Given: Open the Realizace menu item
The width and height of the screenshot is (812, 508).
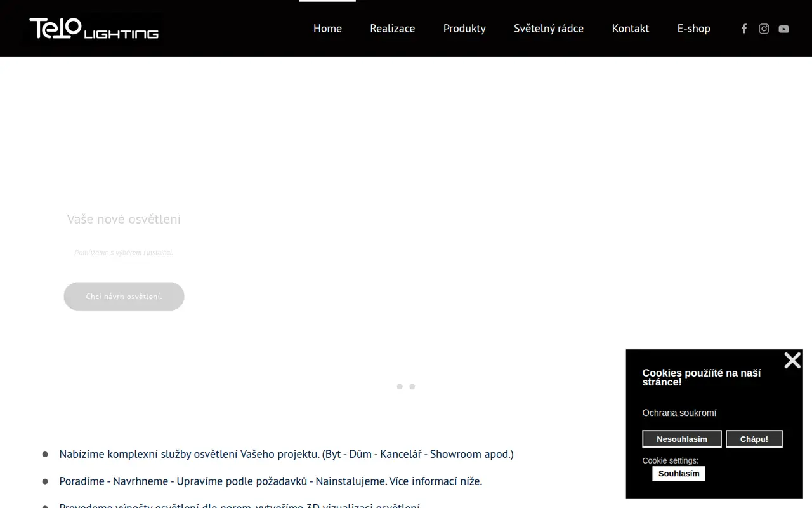Looking at the screenshot, I should pos(393,29).
